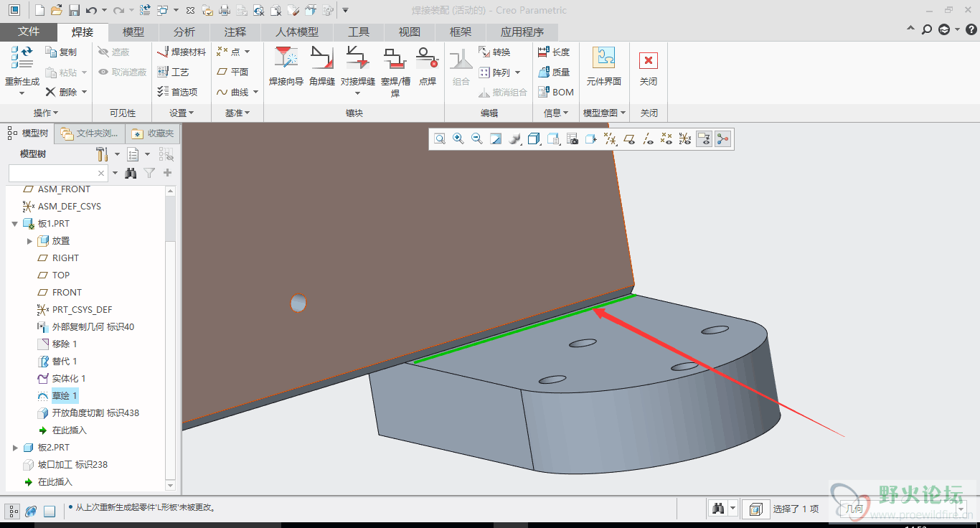Click the Save icon in quick access toolbar
The height and width of the screenshot is (528, 980).
pyautogui.click(x=74, y=10)
